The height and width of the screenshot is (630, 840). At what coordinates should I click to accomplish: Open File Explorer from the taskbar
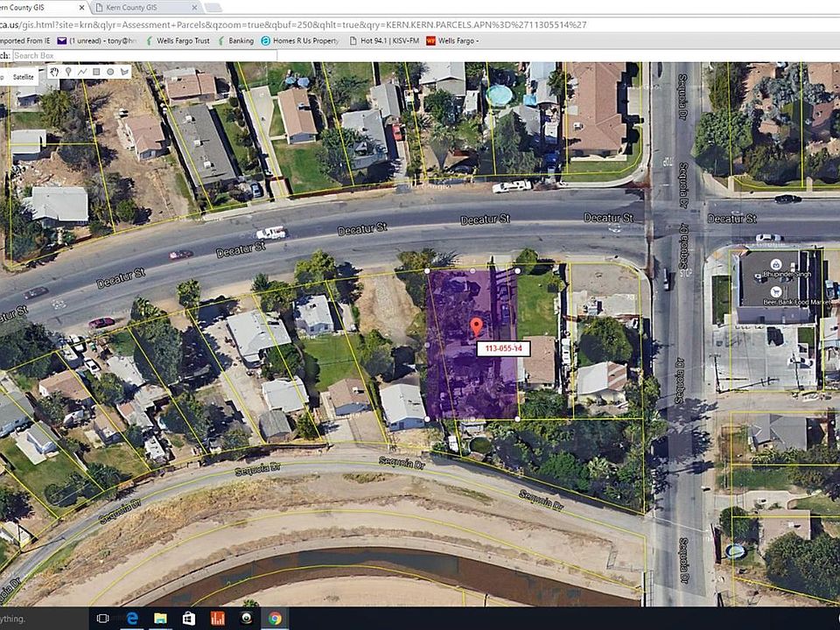[x=160, y=619]
